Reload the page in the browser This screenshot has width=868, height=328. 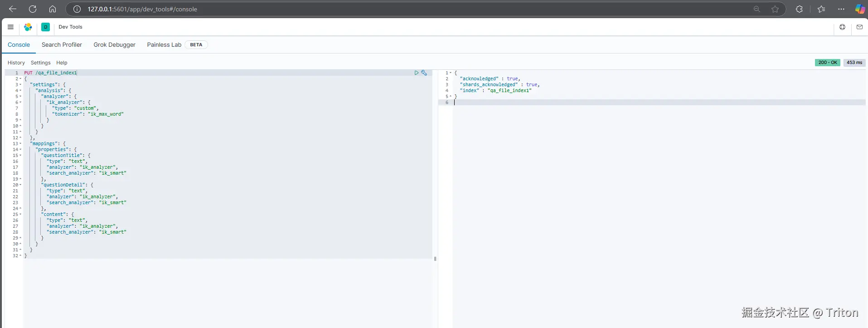tap(33, 9)
